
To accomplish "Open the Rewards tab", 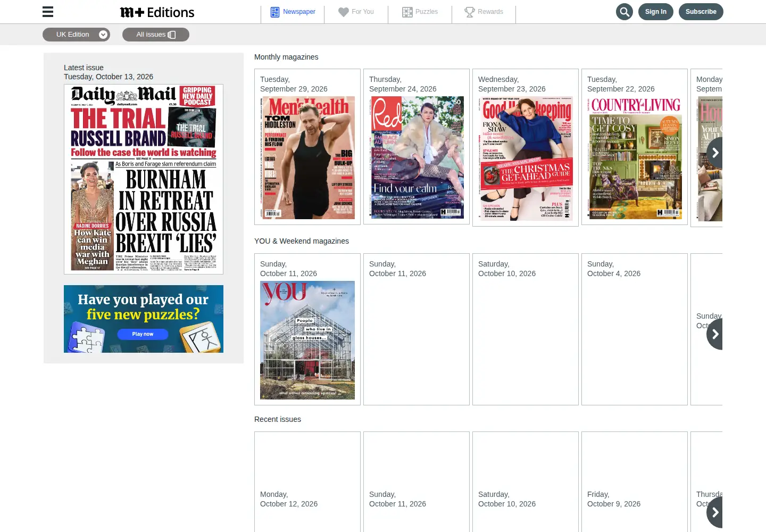I will tap(484, 12).
